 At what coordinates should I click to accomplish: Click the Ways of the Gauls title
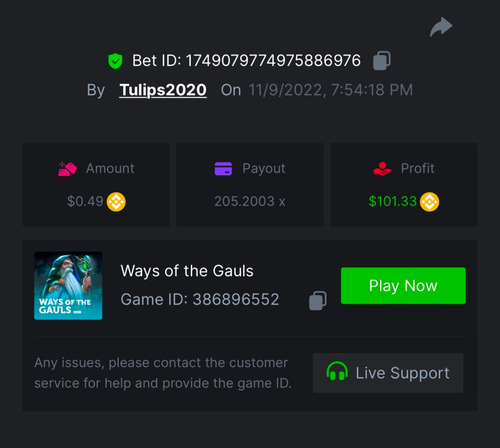coord(187,271)
